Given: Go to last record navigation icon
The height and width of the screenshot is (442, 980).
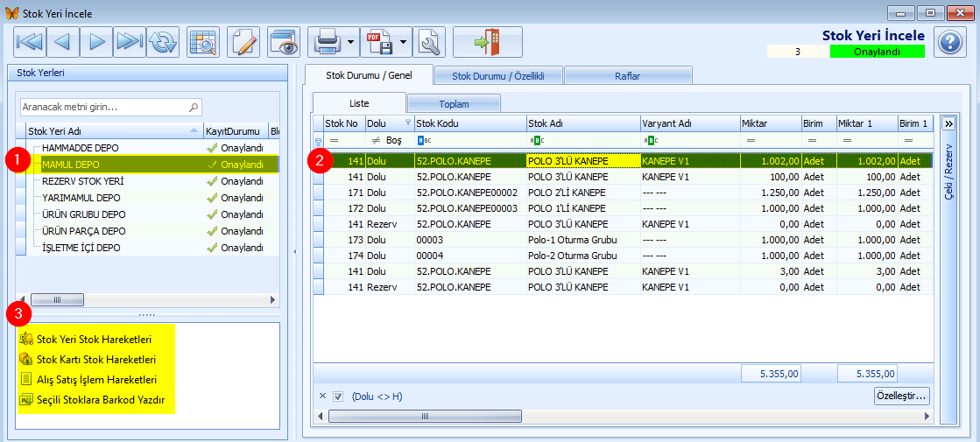Looking at the screenshot, I should click(130, 43).
